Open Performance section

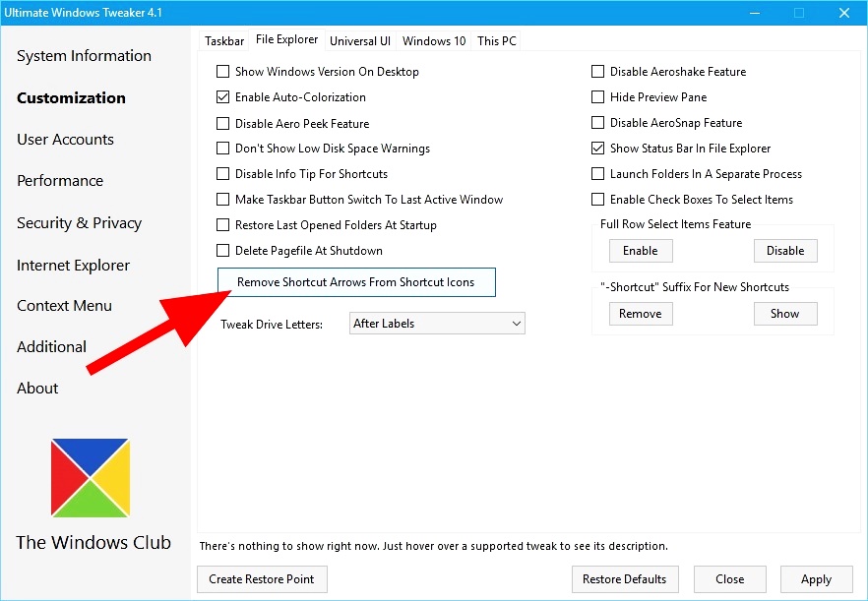click(60, 181)
